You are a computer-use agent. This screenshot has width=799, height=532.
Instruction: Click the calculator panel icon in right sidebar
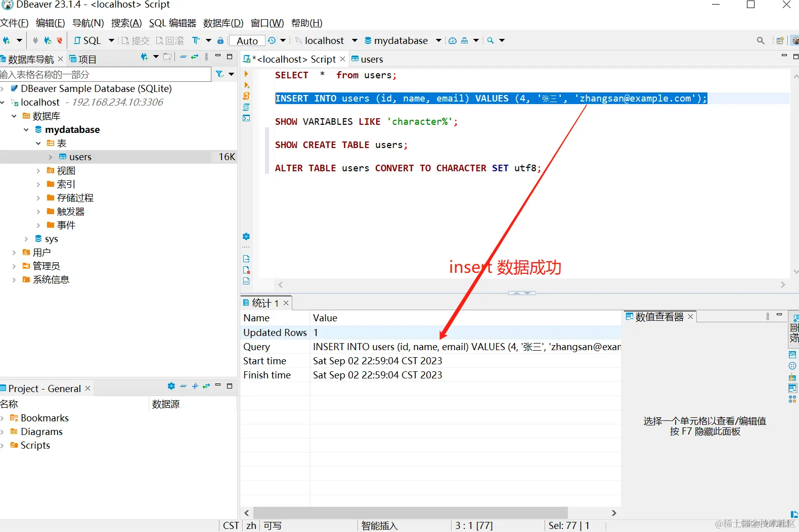click(x=792, y=377)
